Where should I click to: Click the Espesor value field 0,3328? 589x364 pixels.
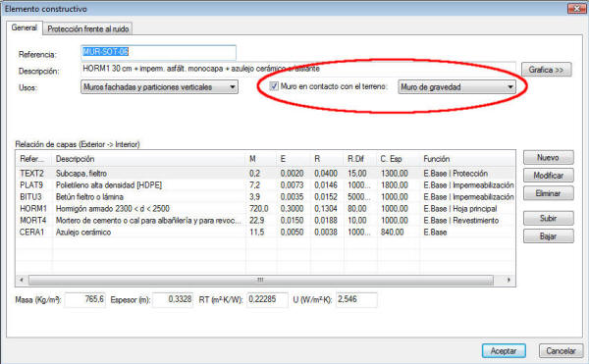[x=173, y=299]
